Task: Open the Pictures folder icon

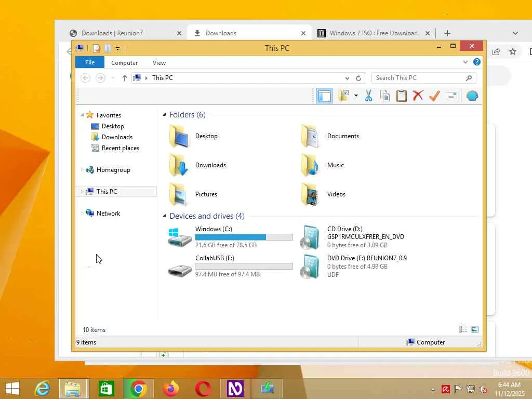Action: coord(178,194)
